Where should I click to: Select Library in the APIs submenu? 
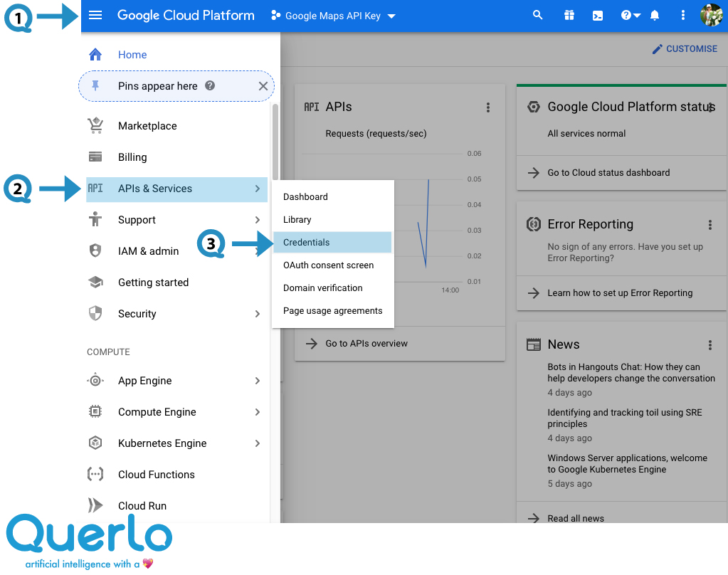click(332, 219)
